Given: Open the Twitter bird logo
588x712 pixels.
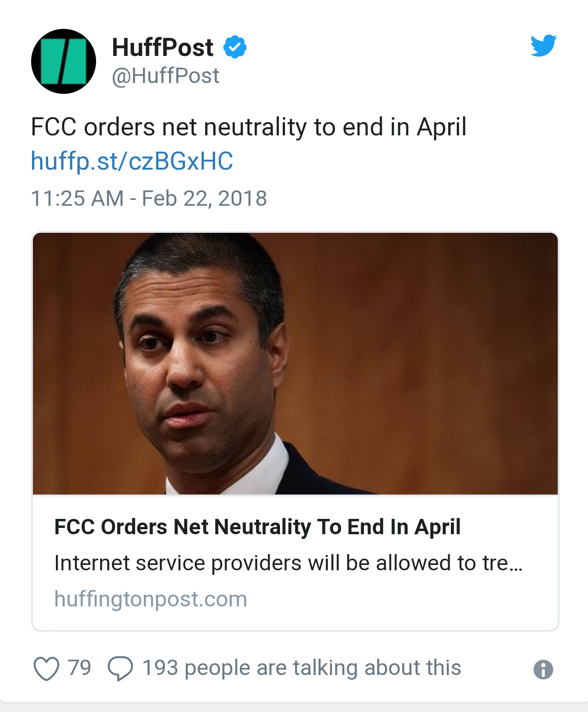Looking at the screenshot, I should tap(543, 46).
